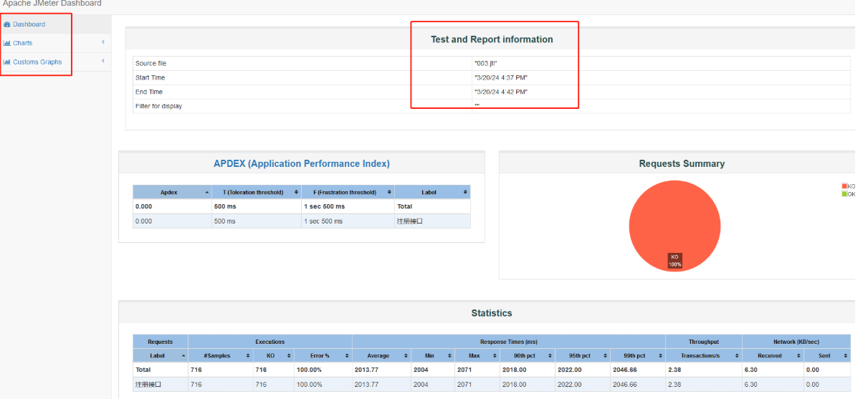868x399 pixels.
Task: Click the Customs Graphs chart icon
Action: pos(7,62)
